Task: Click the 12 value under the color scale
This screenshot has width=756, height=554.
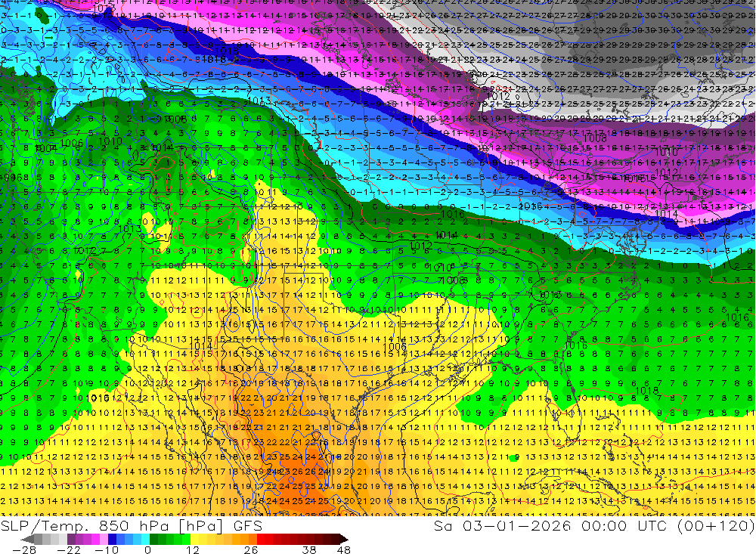Action: click(x=192, y=549)
